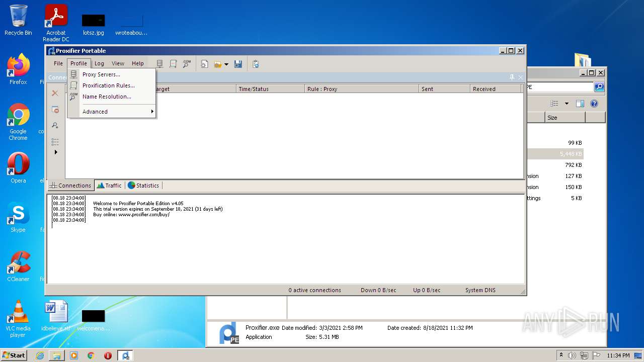Select Name Resolution... menu entry
The image size is (644, 362).
(111, 97)
